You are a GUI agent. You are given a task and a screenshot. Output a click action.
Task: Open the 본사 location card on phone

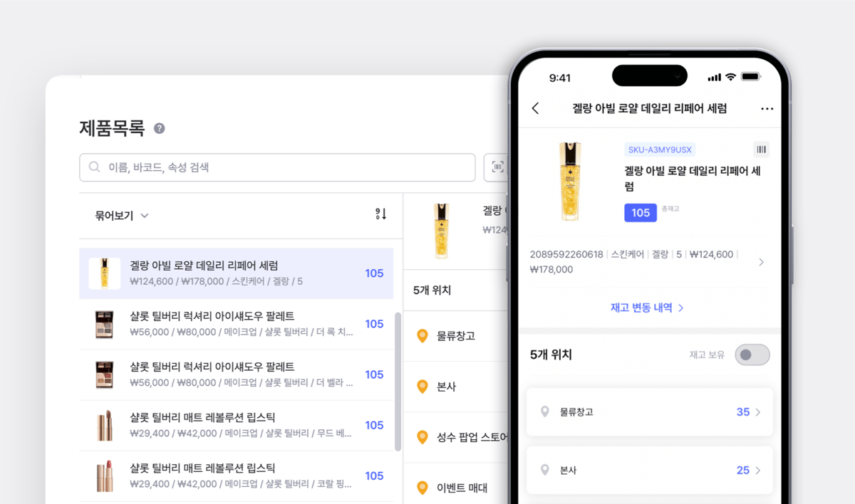click(649, 471)
